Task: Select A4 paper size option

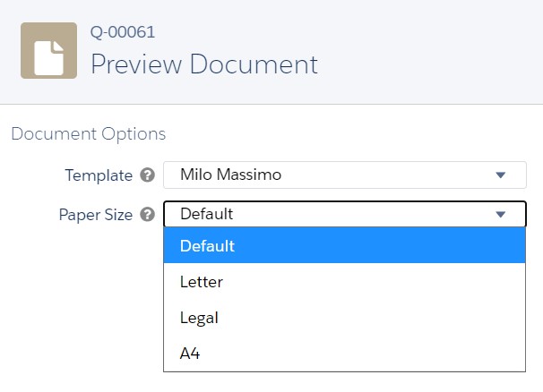Action: [x=345, y=354]
